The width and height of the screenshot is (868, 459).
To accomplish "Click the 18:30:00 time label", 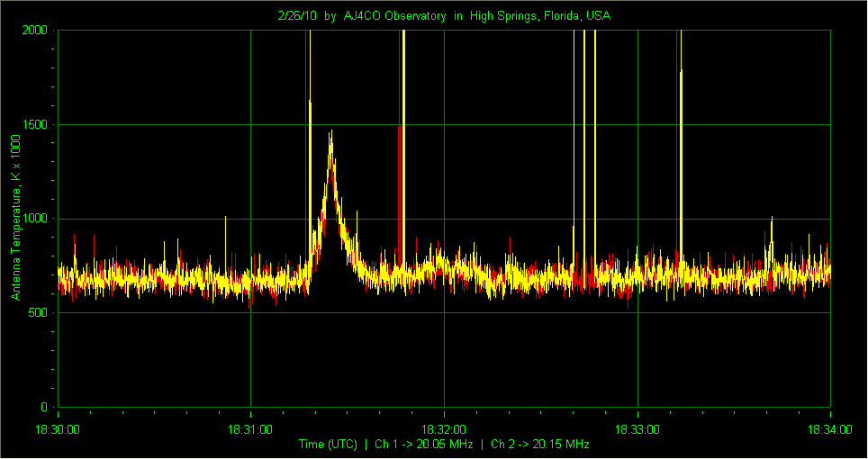I will point(58,429).
